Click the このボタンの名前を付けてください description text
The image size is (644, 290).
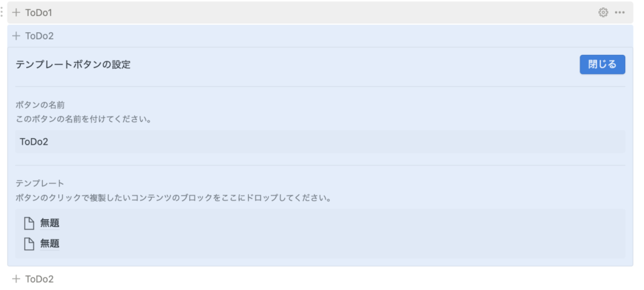[x=83, y=120]
